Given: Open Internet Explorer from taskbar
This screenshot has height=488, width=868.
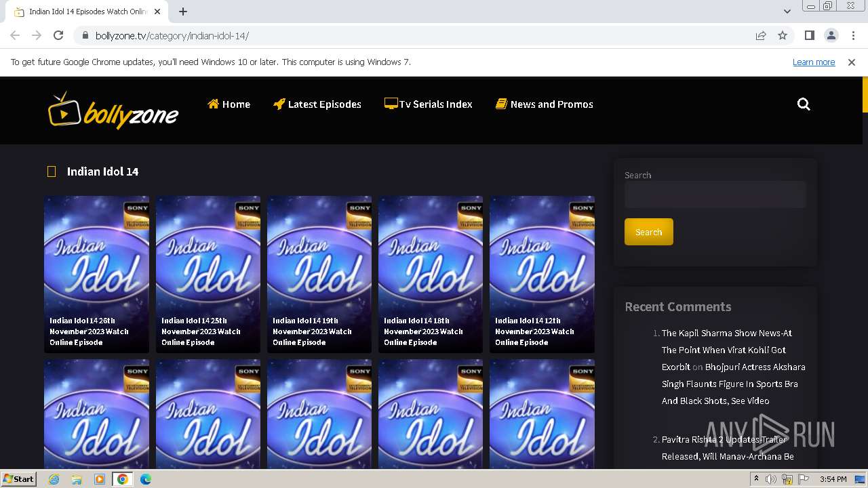Looking at the screenshot, I should [54, 479].
